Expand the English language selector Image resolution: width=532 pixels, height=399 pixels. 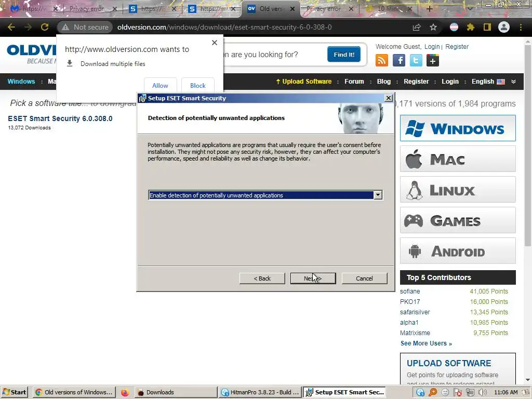click(513, 82)
